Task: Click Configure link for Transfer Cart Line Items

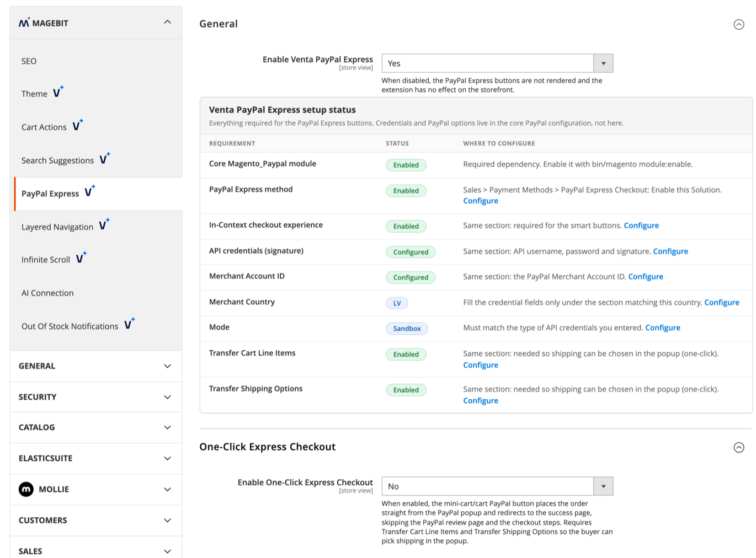Action: coord(481,365)
